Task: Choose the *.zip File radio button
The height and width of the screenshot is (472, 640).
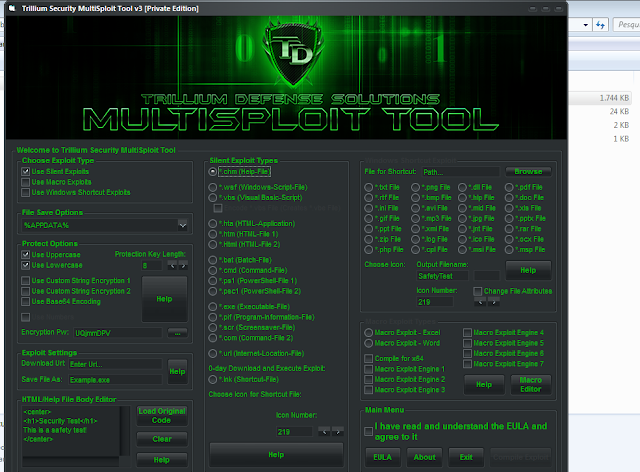Action: [369, 239]
